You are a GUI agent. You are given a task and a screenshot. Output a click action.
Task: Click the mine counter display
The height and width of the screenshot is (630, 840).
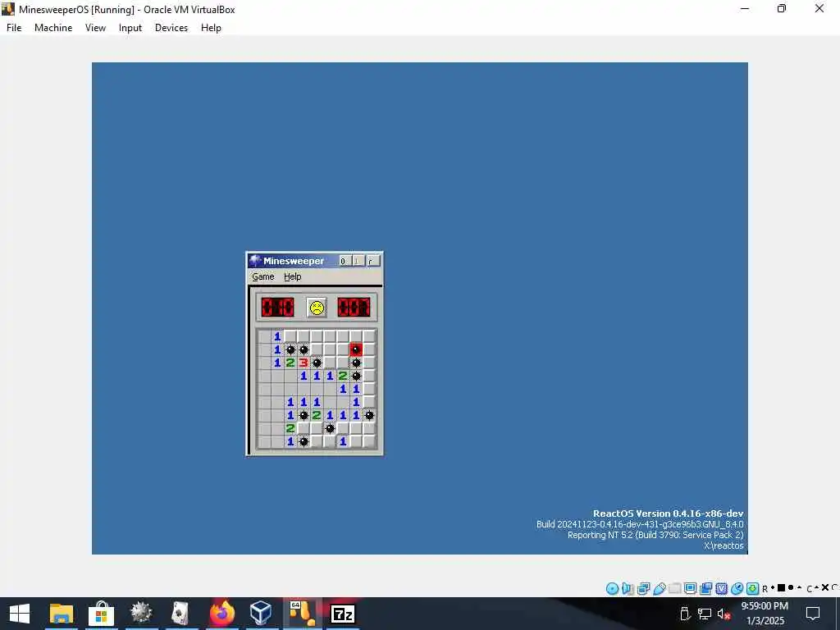coord(277,308)
